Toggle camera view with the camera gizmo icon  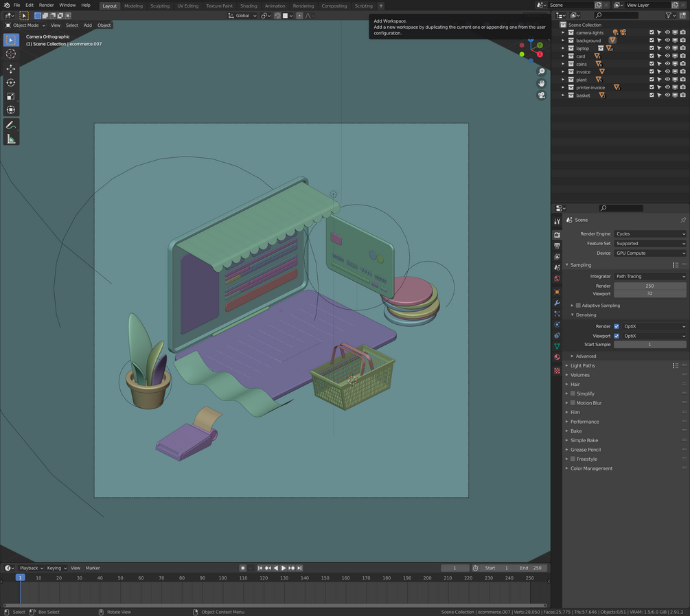[541, 95]
